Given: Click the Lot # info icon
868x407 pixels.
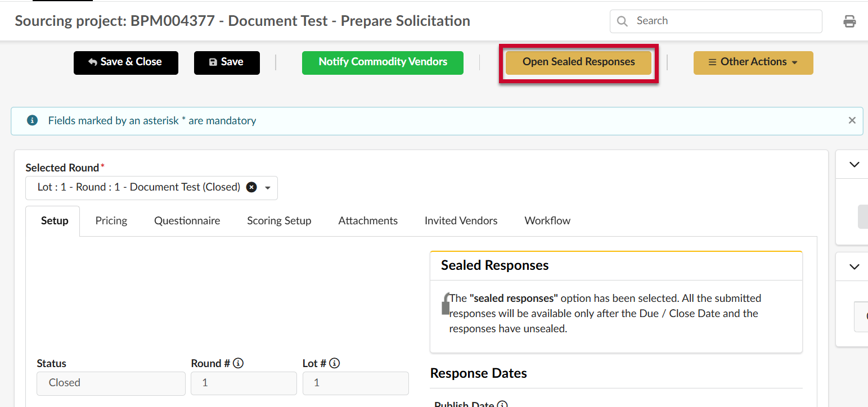Looking at the screenshot, I should [x=334, y=364].
